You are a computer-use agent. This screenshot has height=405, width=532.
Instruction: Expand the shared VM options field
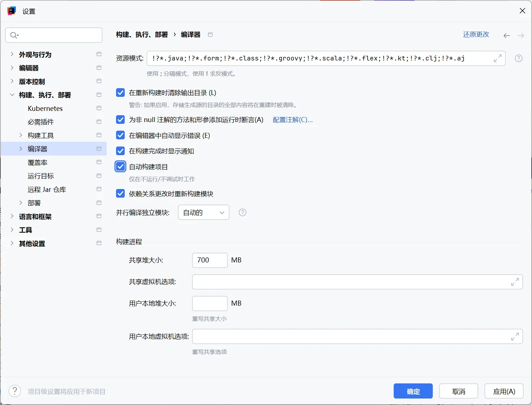[x=515, y=282]
